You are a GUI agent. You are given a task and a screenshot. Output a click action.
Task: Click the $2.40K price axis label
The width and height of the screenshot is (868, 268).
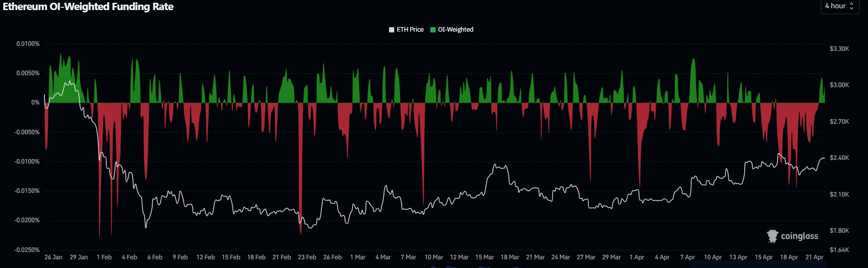point(839,158)
